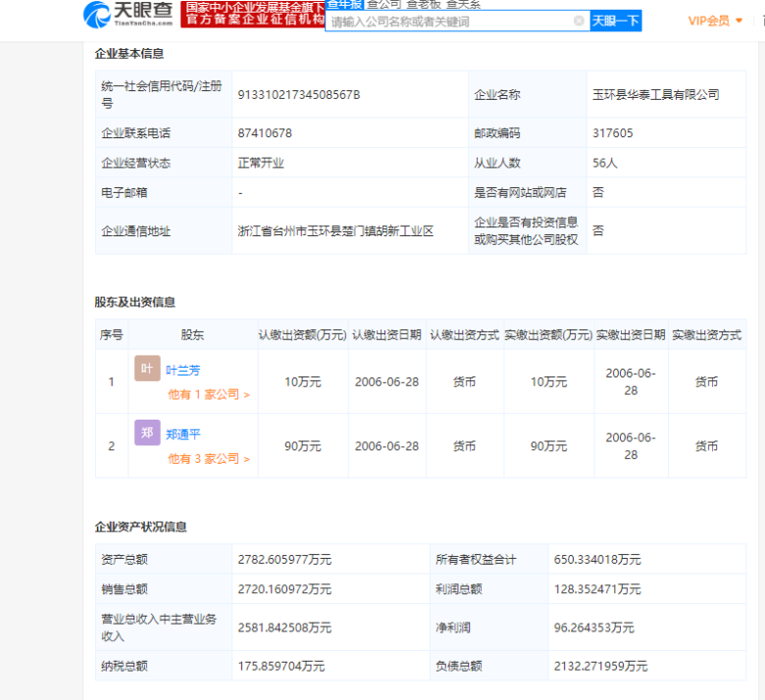This screenshot has width=765, height=700.
Task: Select main revenue 2581.842508万元
Action: point(284,627)
